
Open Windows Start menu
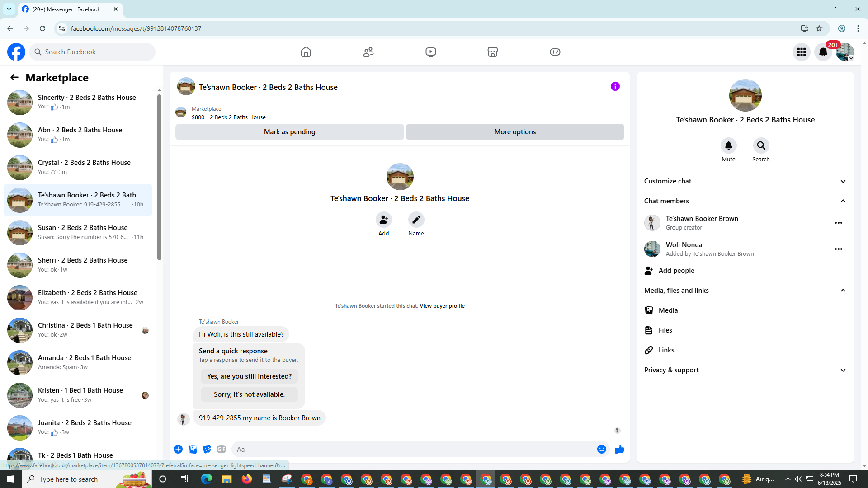coord(11,479)
